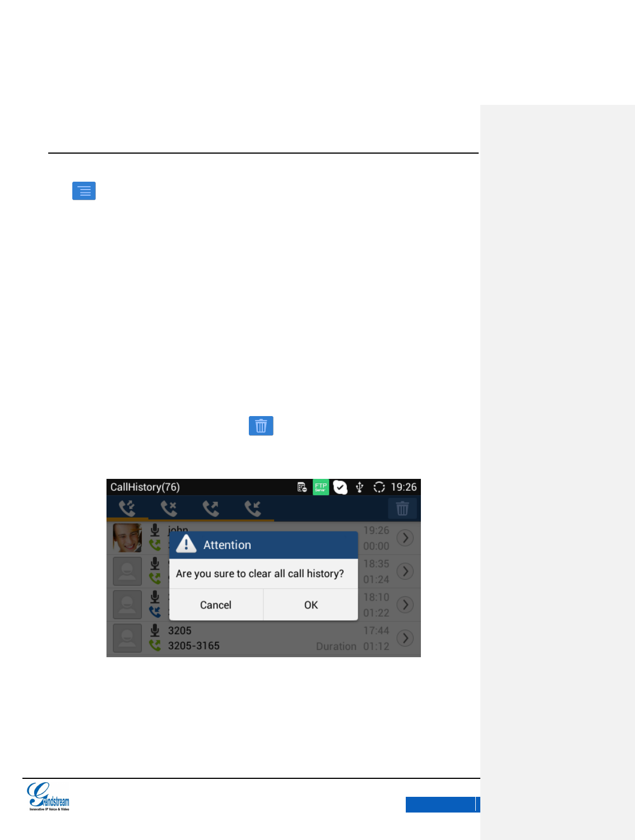Screen dimensions: 635x840
Task: Switch to the Missed calls tab icon
Action: pos(169,509)
